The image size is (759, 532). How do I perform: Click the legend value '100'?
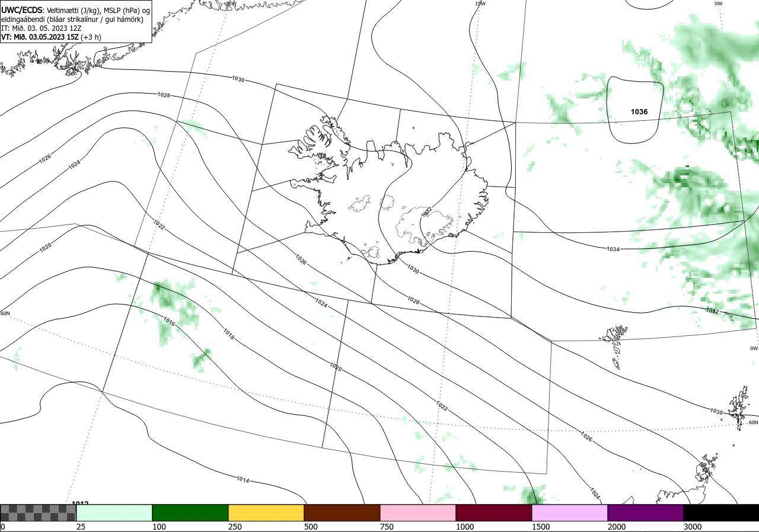(x=158, y=527)
